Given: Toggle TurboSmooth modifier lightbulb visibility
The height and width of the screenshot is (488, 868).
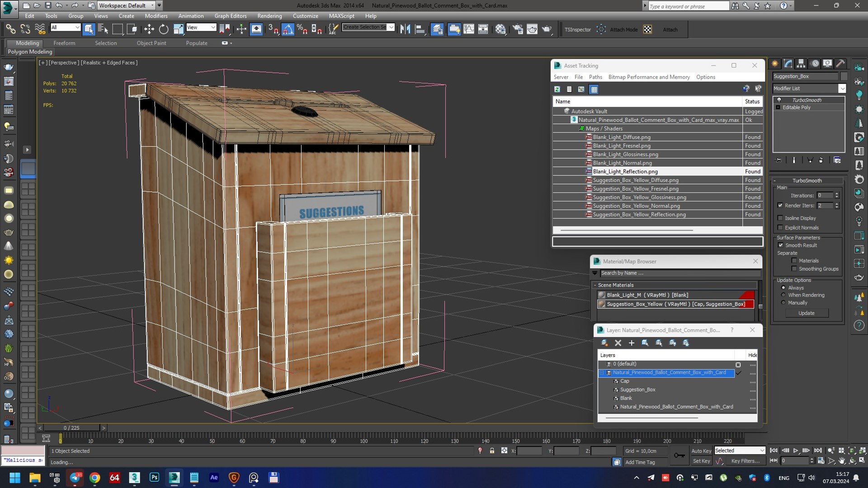Looking at the screenshot, I should 778,100.
